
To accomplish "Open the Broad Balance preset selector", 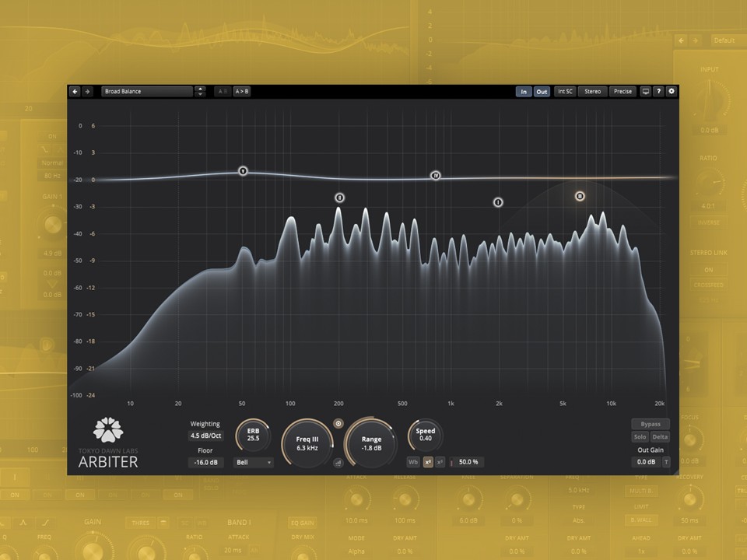I will click(147, 92).
